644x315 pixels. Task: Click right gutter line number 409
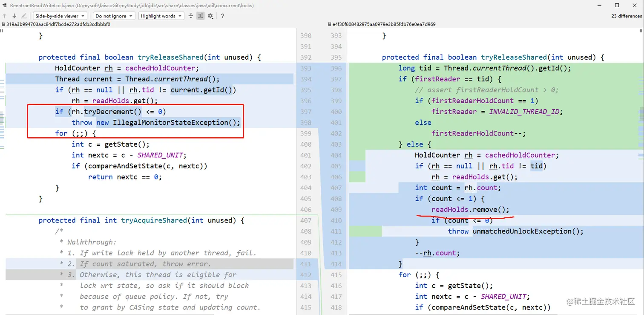(x=336, y=210)
